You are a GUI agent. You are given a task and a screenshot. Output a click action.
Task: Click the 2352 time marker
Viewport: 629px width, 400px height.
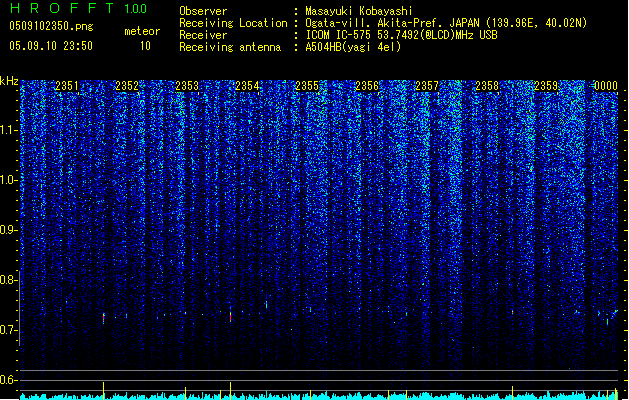click(x=127, y=86)
